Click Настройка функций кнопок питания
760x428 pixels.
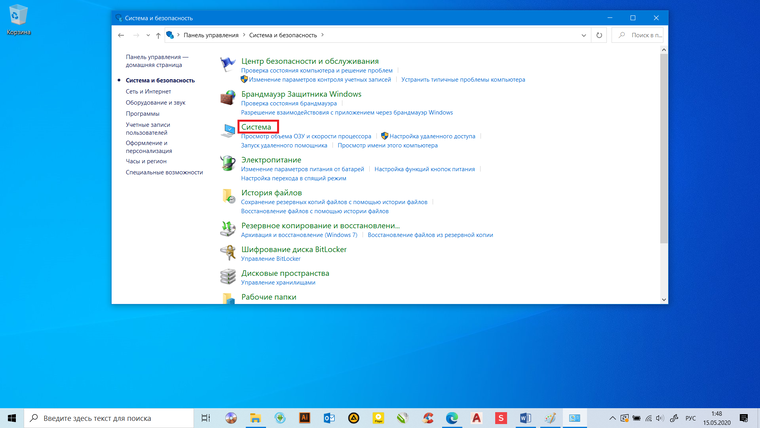425,169
